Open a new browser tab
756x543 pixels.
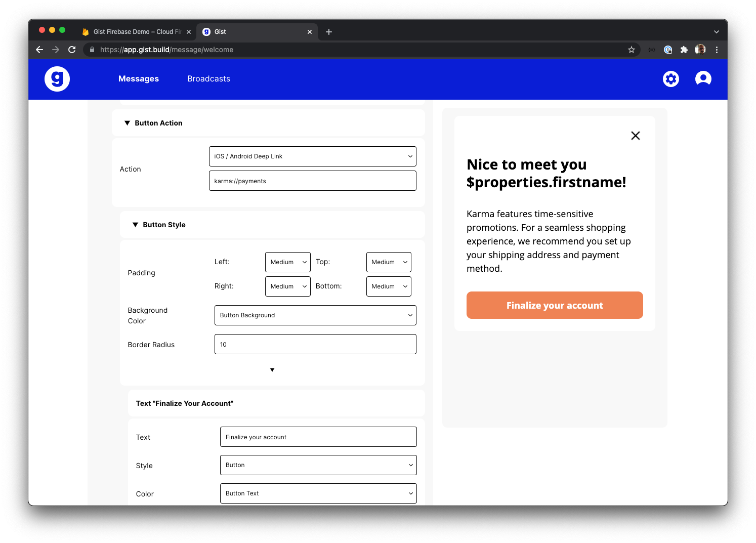(x=329, y=32)
